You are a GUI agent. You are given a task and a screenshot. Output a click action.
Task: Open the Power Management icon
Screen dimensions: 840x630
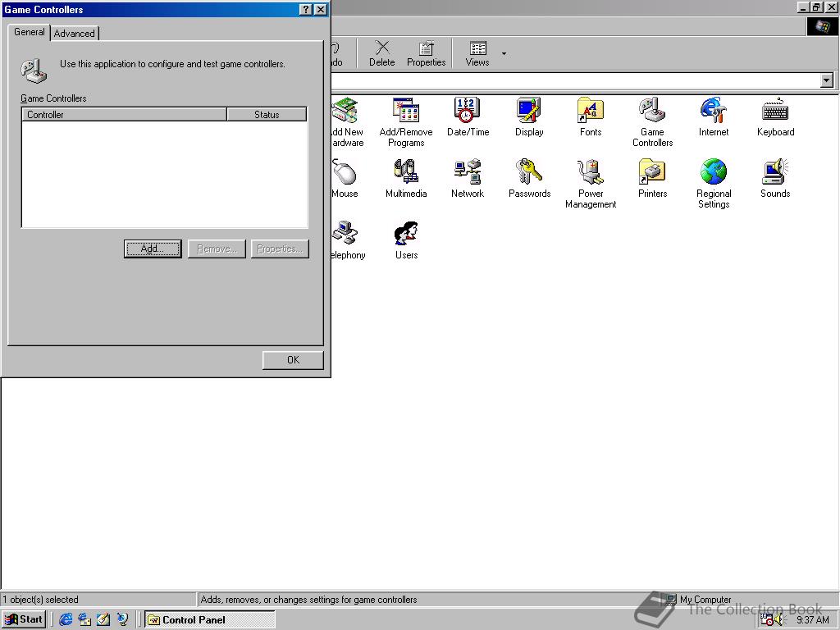[591, 184]
